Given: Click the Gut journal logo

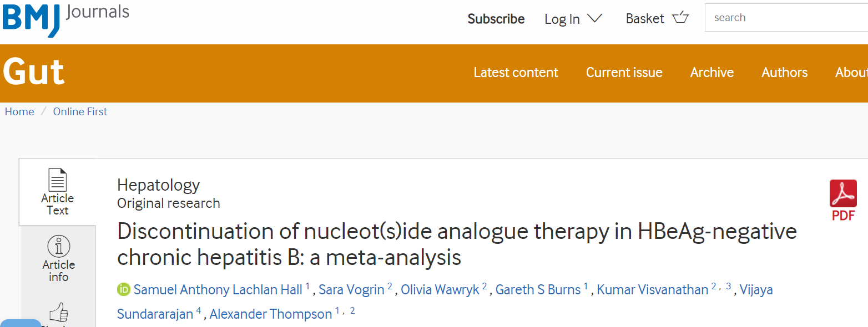Looking at the screenshot, I should point(34,72).
